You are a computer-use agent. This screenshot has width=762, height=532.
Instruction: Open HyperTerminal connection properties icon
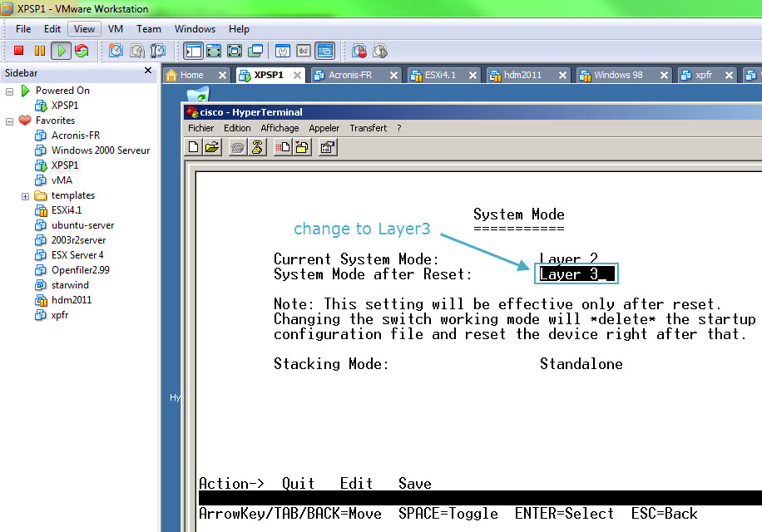click(x=328, y=147)
